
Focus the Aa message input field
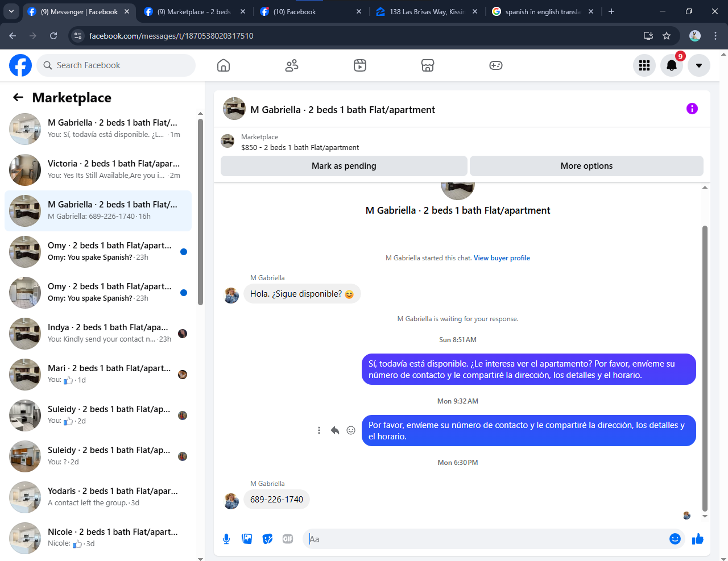pos(486,539)
